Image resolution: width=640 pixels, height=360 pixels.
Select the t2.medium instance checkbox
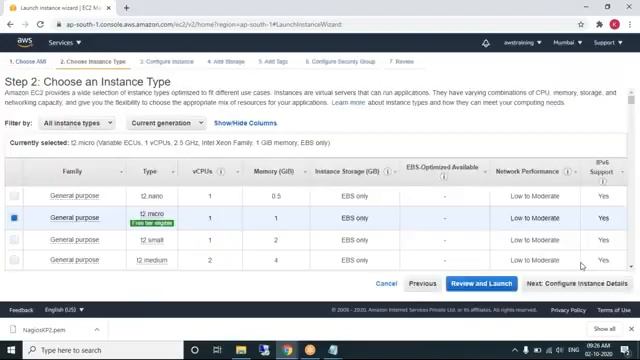pos(14,260)
